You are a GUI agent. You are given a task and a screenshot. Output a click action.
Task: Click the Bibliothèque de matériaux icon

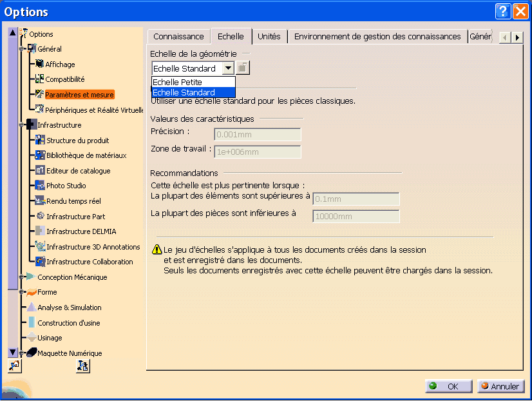click(40, 155)
